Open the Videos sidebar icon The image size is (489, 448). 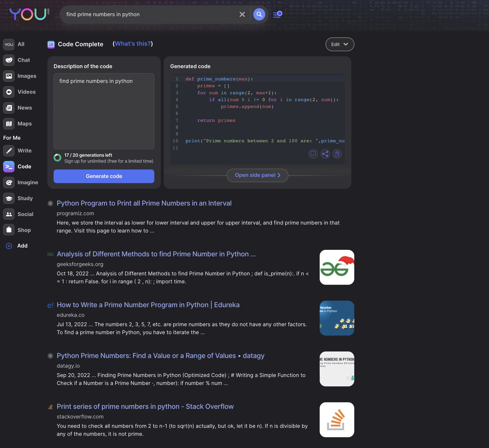click(x=9, y=92)
